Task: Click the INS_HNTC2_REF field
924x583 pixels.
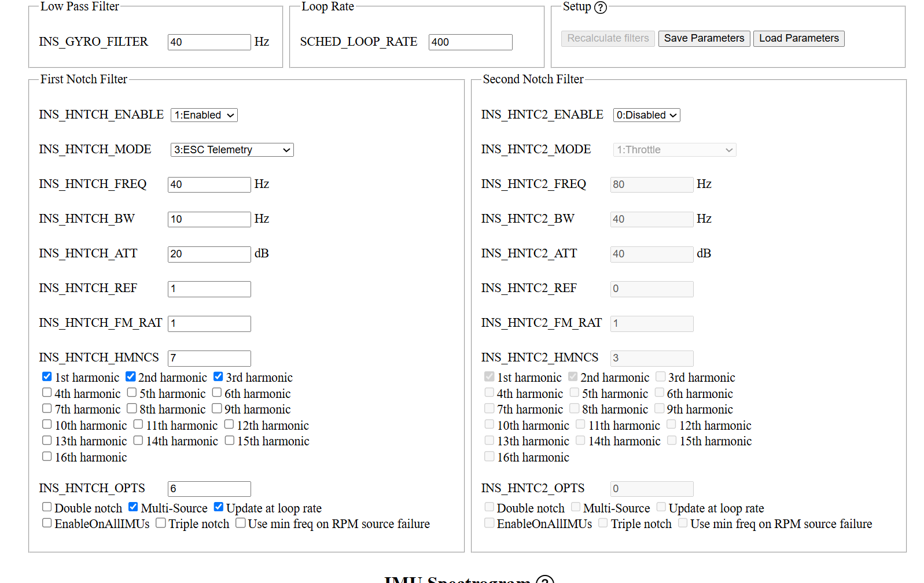Action: [652, 289]
